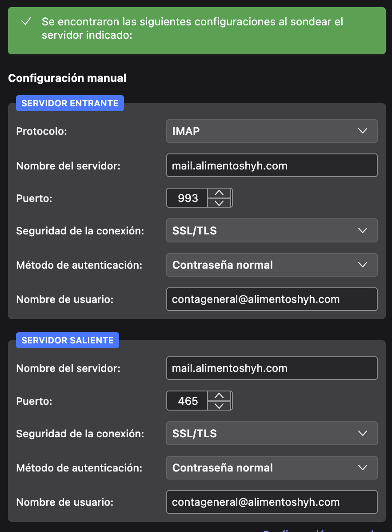392x532 pixels.
Task: Expand outgoing server authentication method dropdown
Action: (x=272, y=468)
